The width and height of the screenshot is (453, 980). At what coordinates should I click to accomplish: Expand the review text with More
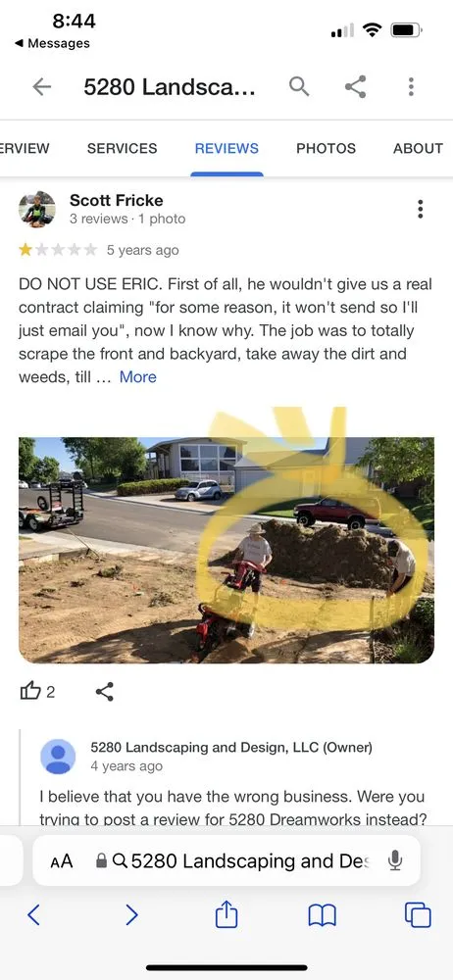coord(137,377)
